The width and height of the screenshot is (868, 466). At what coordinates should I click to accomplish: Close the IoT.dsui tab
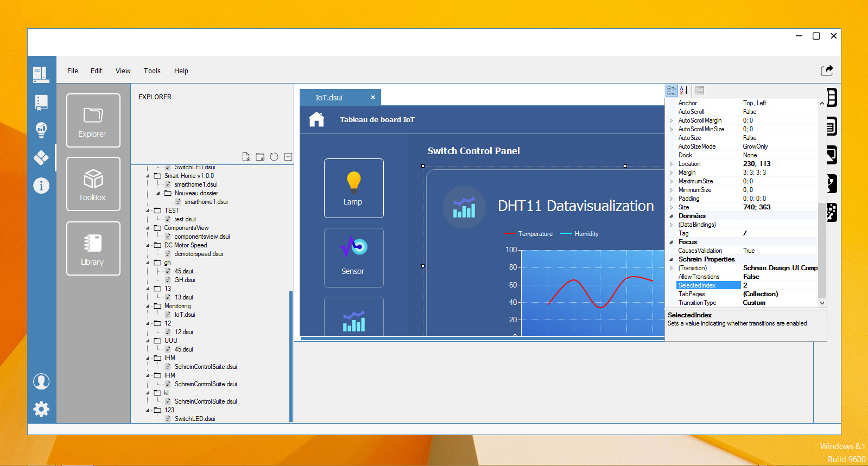point(373,98)
